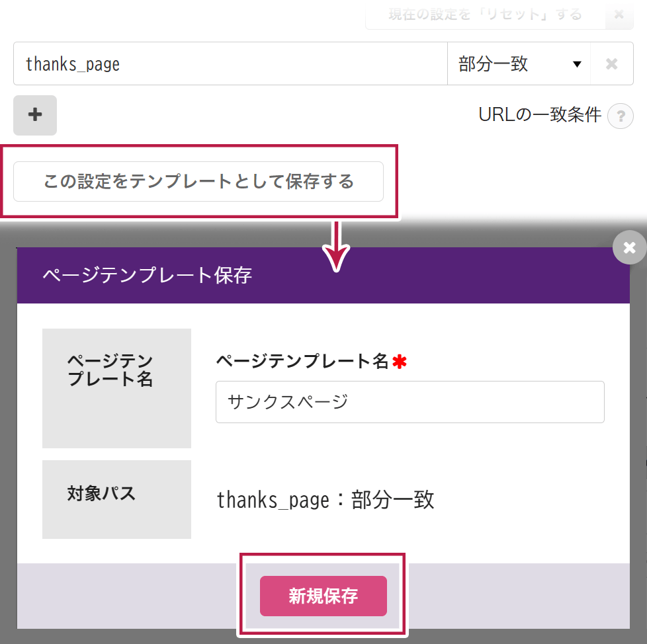Click the サンクスページ template name field
The height and width of the screenshot is (644, 647).
pyautogui.click(x=410, y=402)
